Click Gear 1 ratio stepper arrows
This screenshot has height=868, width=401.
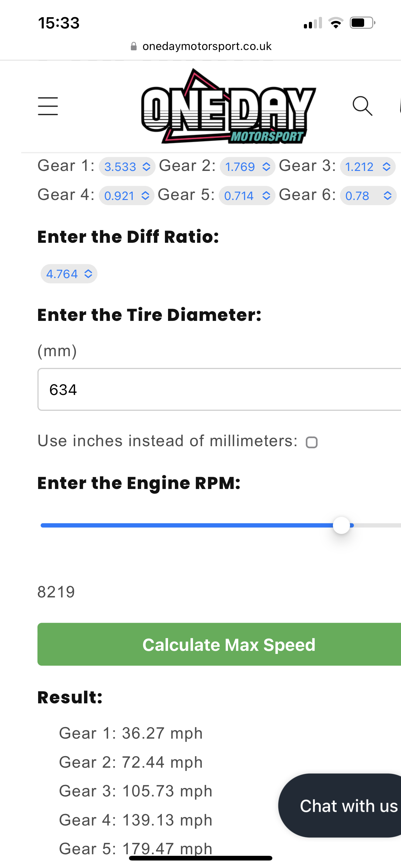pyautogui.click(x=146, y=167)
